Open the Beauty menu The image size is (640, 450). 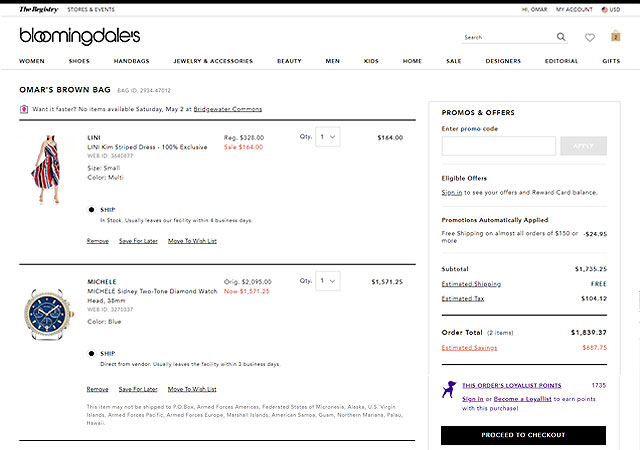tap(289, 61)
